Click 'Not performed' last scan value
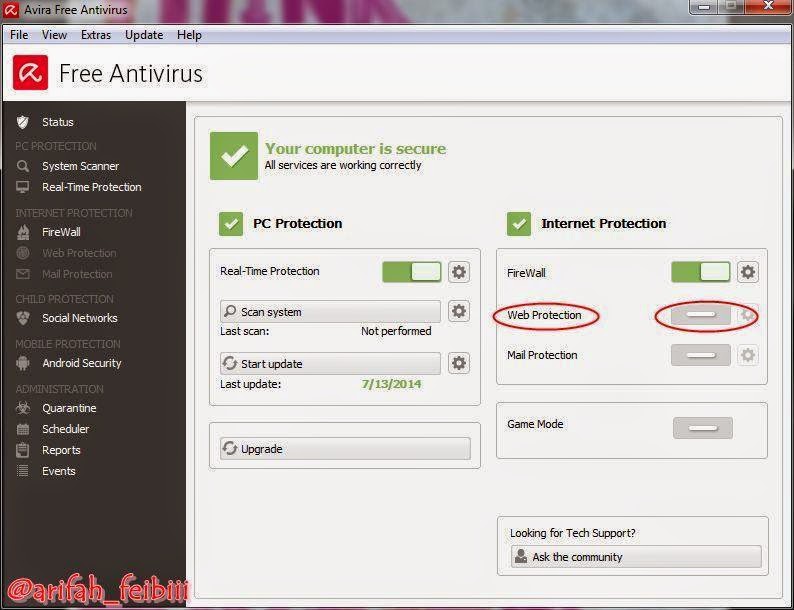The height and width of the screenshot is (610, 794). point(396,331)
